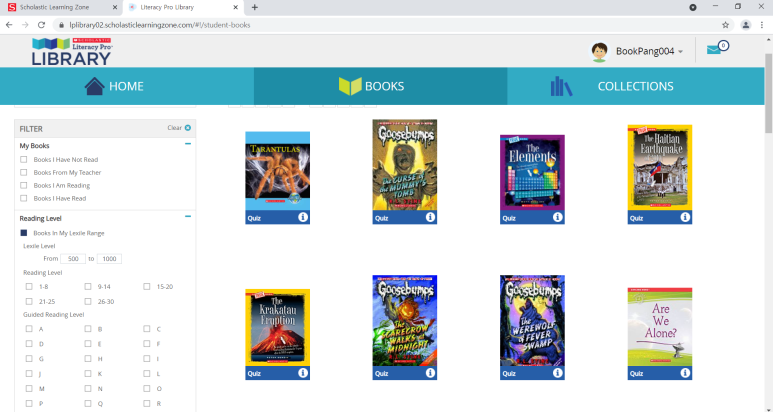Click the Lexile to field showing 1000
The height and width of the screenshot is (412, 773).
[109, 259]
